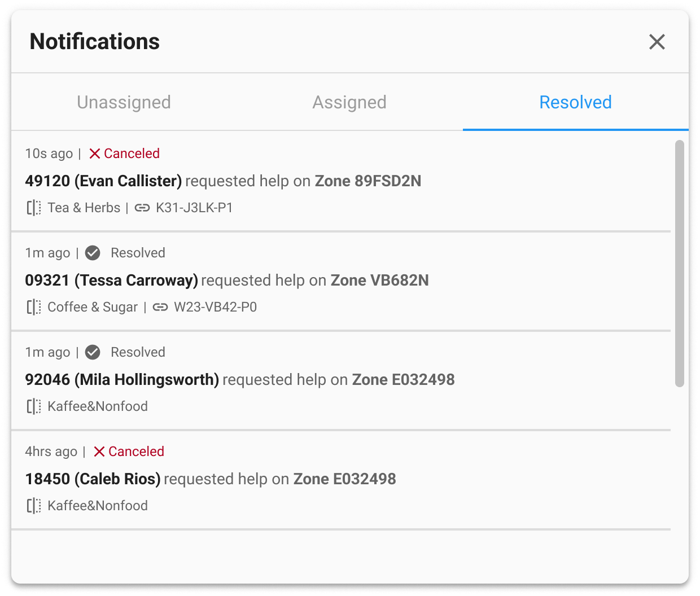Click the Resolved checkmark icon for Mila Hollingsworth
Image resolution: width=700 pixels, height=596 pixels.
point(93,352)
